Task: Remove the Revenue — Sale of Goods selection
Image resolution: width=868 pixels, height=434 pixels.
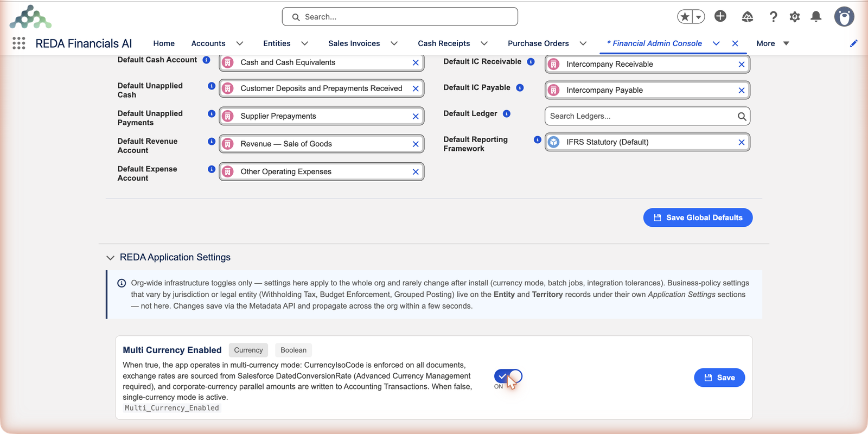Action: [x=416, y=144]
